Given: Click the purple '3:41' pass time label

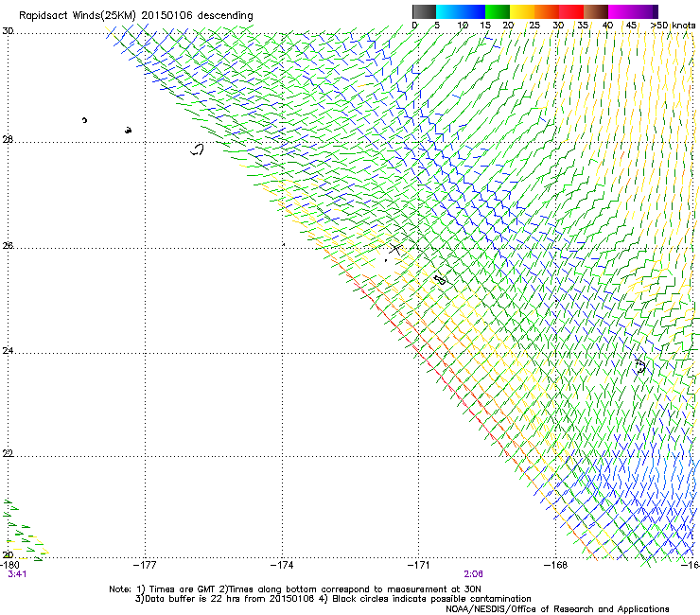Looking at the screenshot, I should coord(17,574).
